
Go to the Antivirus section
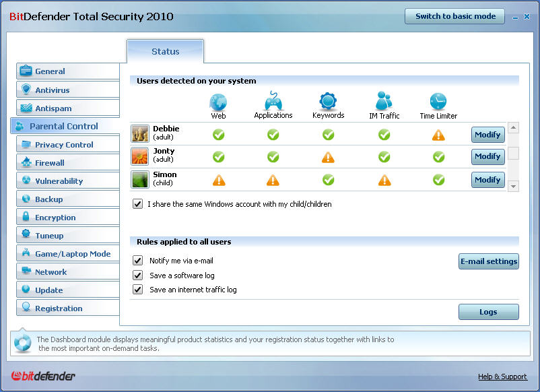tap(68, 90)
